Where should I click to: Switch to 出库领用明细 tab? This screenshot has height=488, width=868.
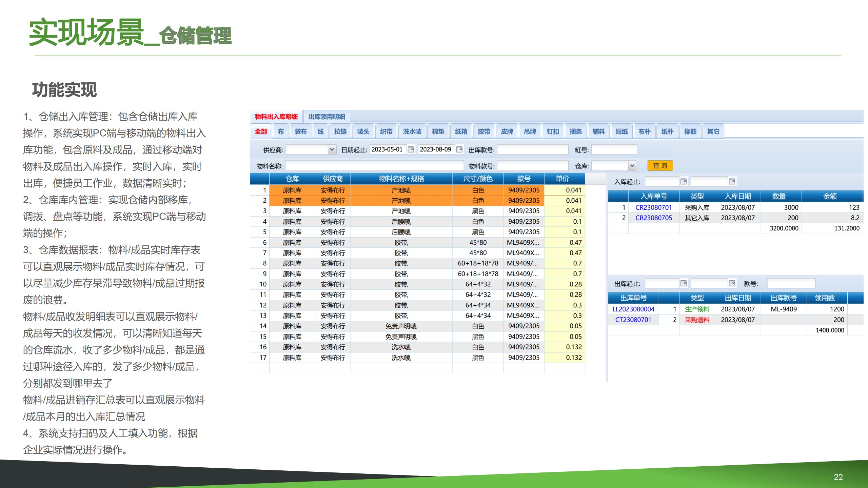tap(327, 117)
